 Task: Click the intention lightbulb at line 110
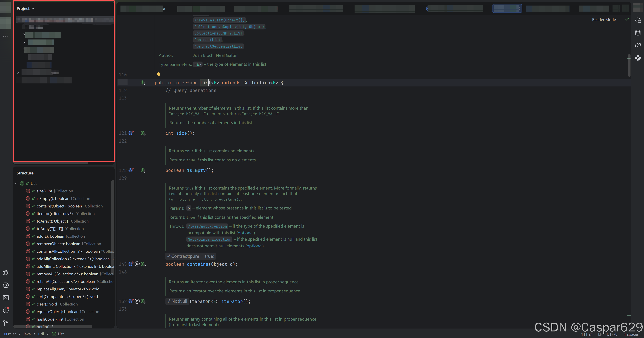[159, 74]
